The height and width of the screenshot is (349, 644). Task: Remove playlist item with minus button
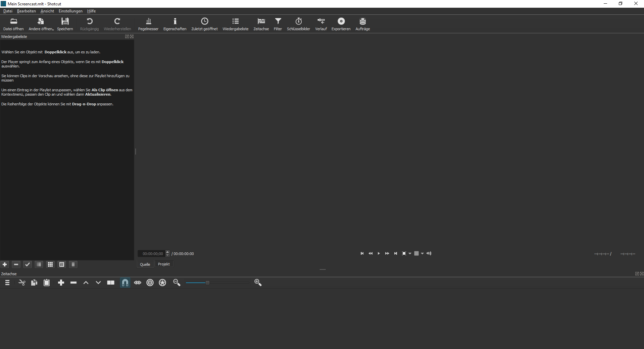click(x=16, y=264)
